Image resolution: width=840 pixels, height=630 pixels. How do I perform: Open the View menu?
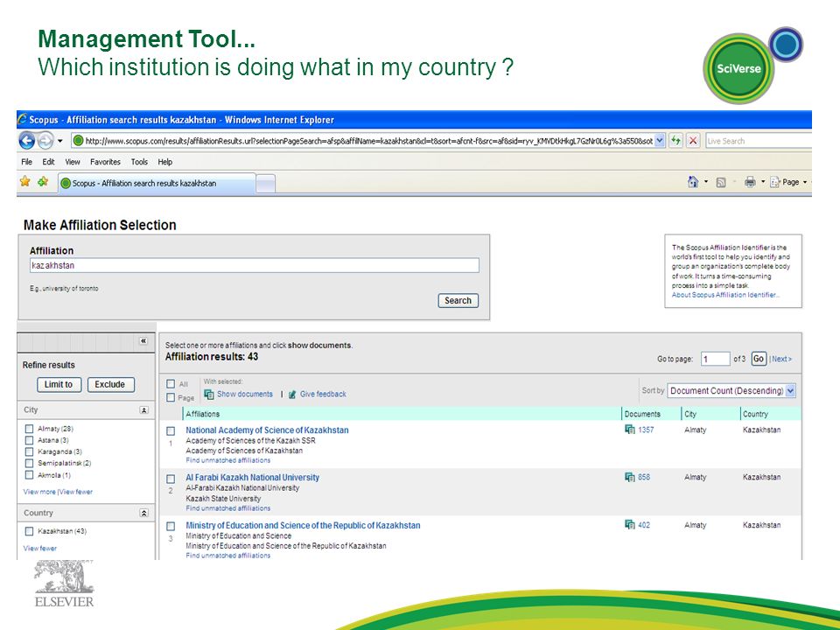(73, 162)
